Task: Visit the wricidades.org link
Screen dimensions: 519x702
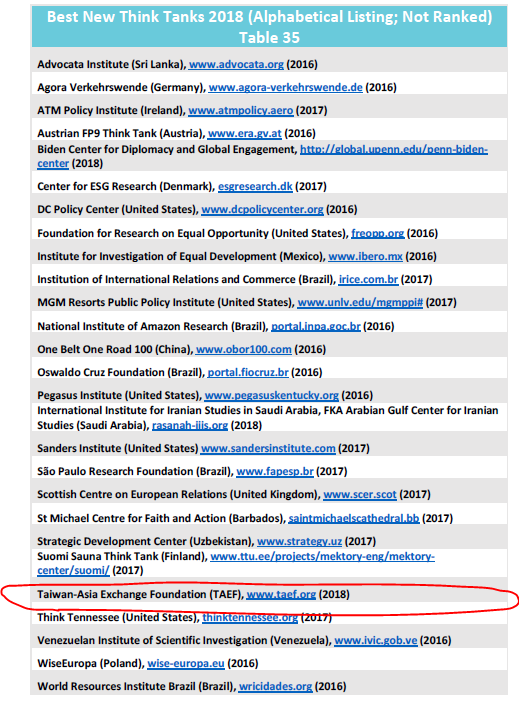Action: pyautogui.click(x=275, y=687)
